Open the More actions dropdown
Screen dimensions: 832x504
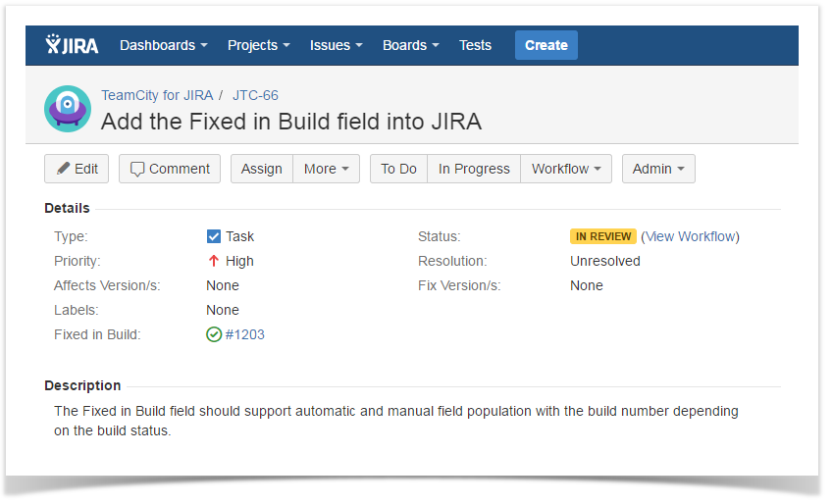coord(326,169)
